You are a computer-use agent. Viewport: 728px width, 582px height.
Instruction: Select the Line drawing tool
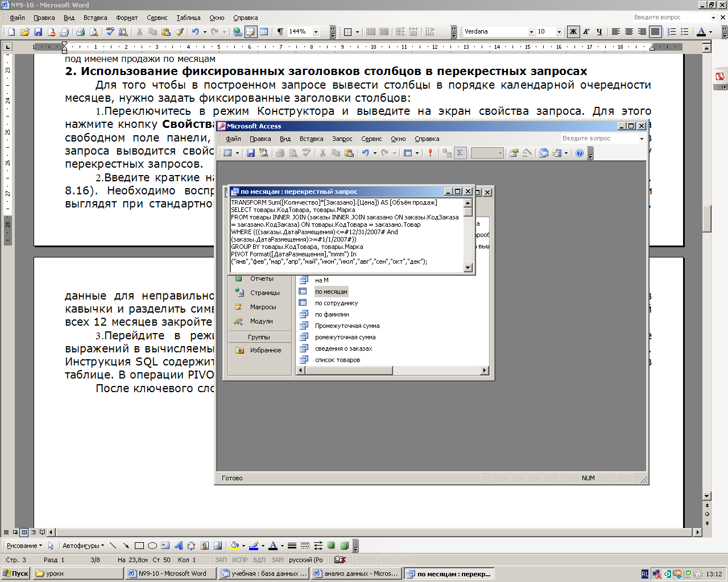(x=113, y=546)
